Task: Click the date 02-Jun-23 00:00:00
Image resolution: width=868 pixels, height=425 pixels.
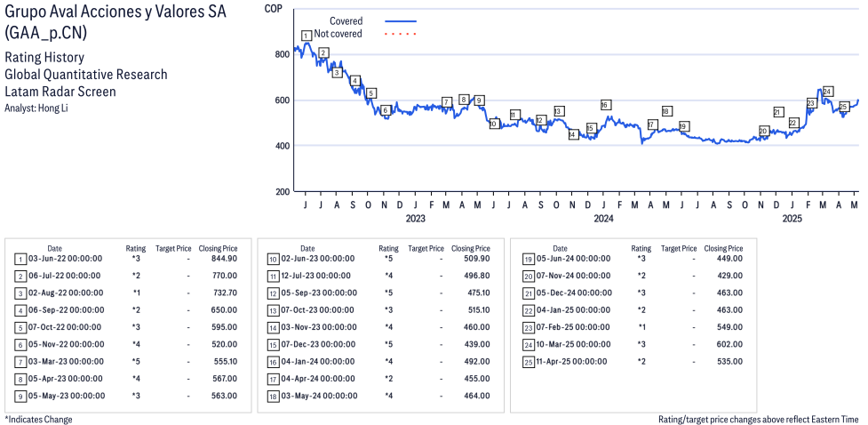Action: click(x=318, y=258)
